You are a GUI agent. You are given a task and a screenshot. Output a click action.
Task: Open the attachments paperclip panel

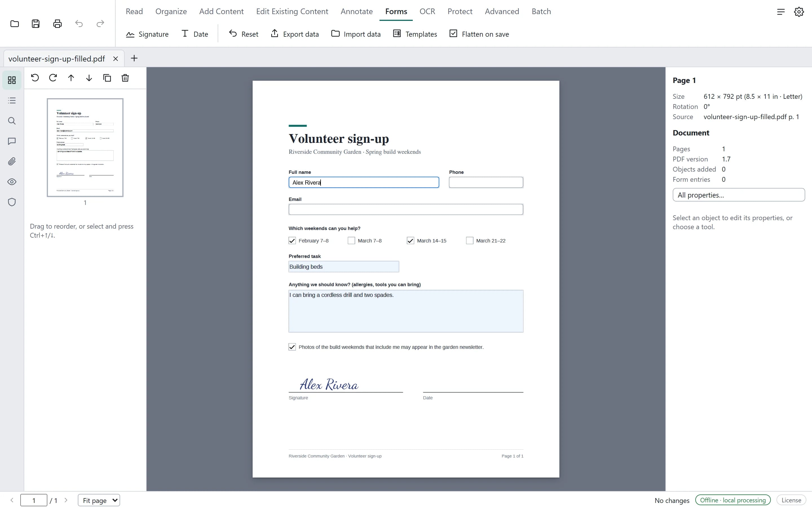click(x=12, y=162)
